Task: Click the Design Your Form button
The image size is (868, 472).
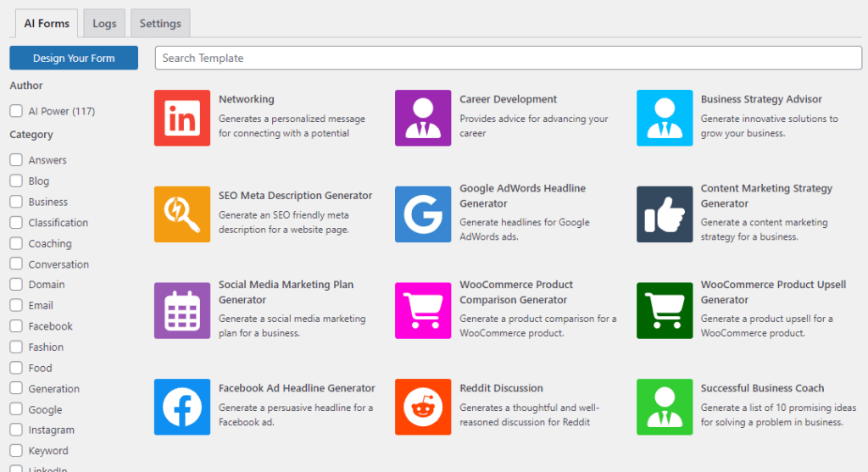Action: click(x=74, y=58)
